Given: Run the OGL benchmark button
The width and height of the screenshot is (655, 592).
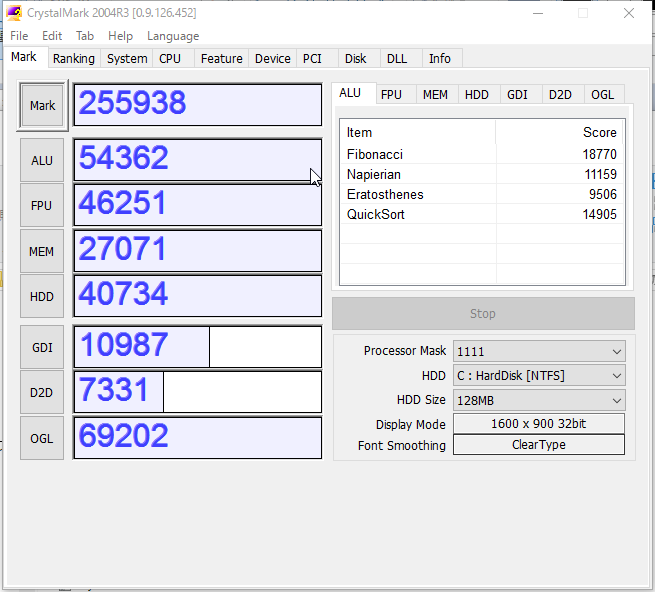Looking at the screenshot, I should tap(42, 438).
